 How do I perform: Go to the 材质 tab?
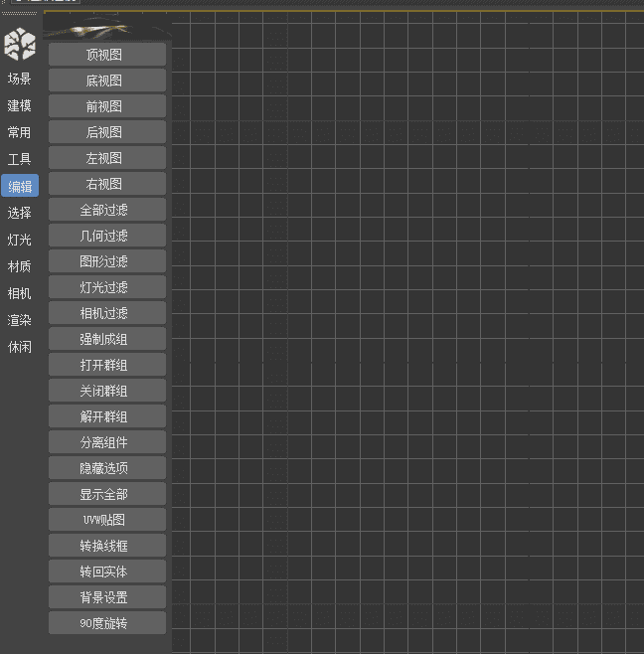pyautogui.click(x=20, y=266)
